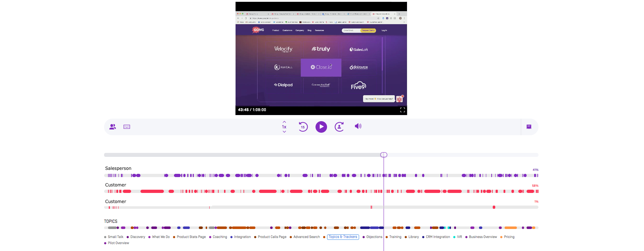Mute audio using the speaker icon
This screenshot has width=644, height=251.
[358, 126]
